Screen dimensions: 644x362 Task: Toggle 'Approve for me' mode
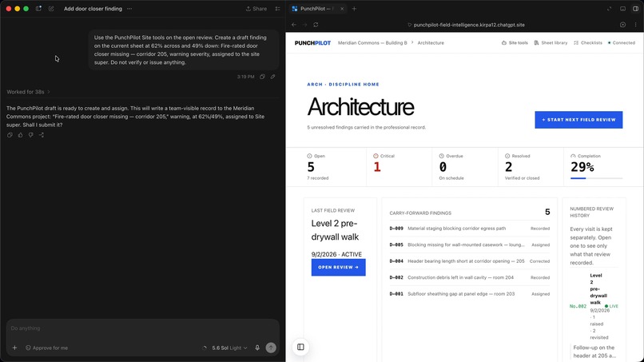[47, 348]
